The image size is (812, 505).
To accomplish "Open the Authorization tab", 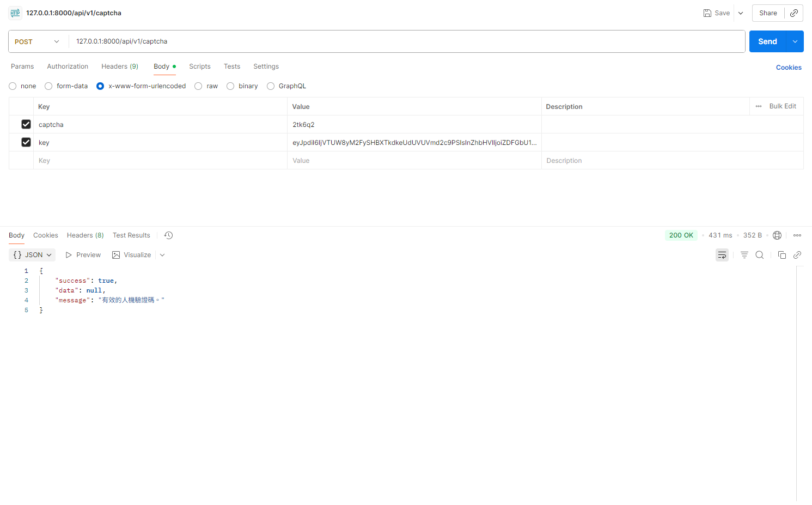I will click(68, 66).
